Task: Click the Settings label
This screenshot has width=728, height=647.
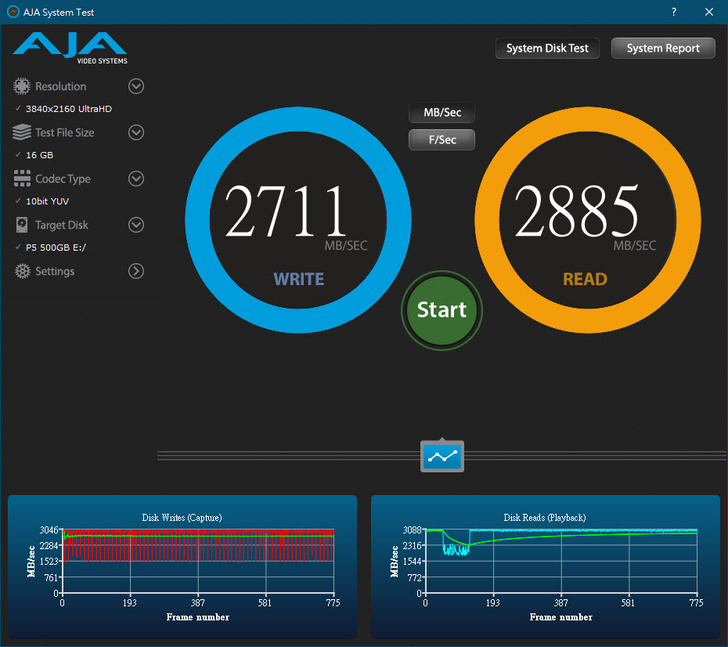Action: (x=55, y=272)
